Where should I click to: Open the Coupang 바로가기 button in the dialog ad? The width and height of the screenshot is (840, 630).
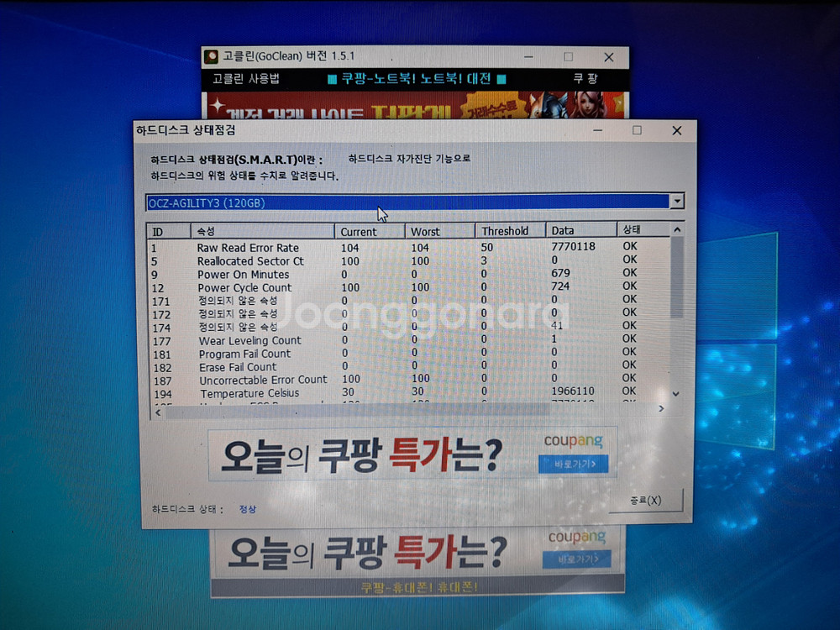point(573,464)
